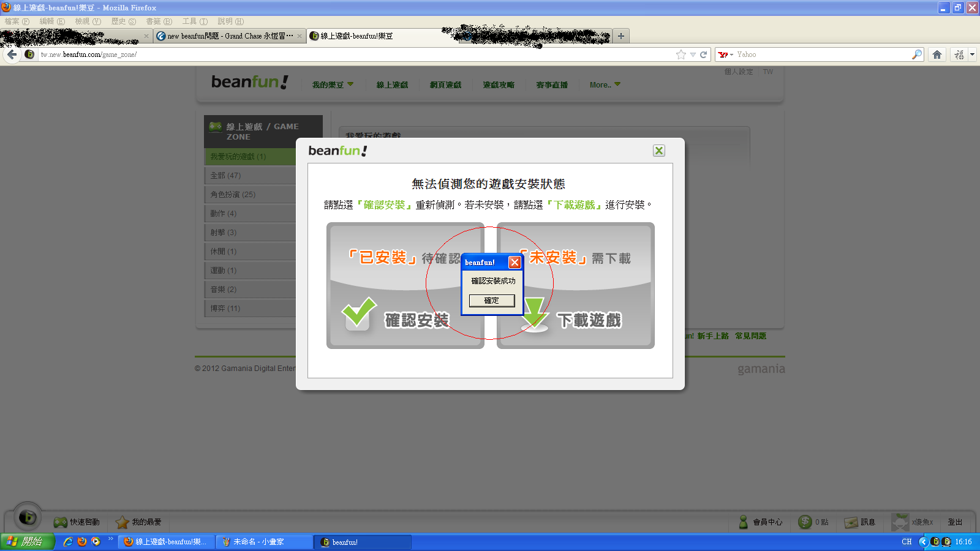Click the site identity favicon in address bar

pos(29,54)
